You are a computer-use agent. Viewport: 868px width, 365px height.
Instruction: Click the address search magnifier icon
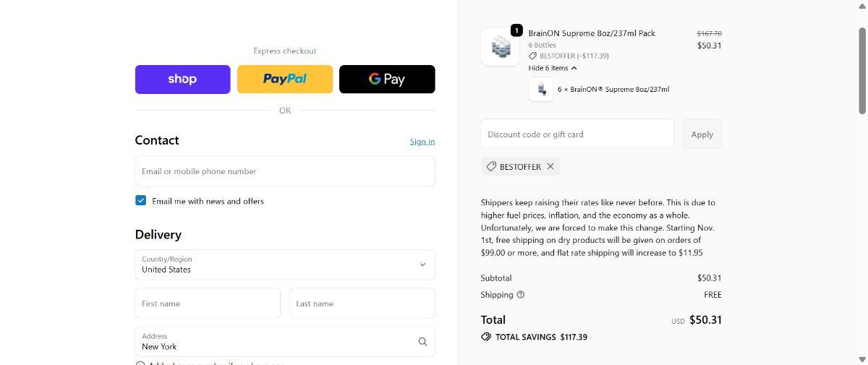(422, 342)
